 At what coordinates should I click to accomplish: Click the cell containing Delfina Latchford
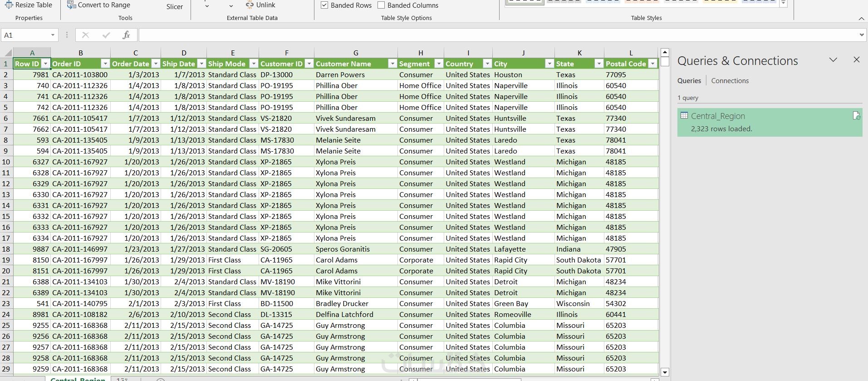pyautogui.click(x=356, y=314)
